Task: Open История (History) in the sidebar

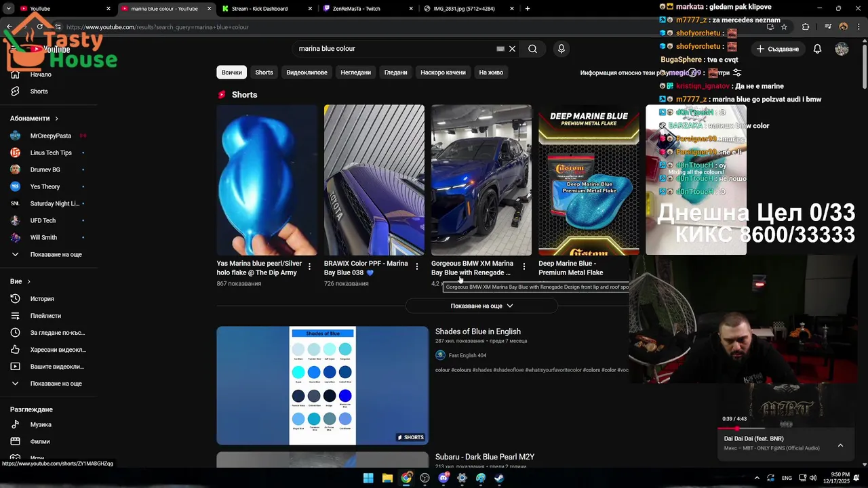Action: (x=41, y=299)
